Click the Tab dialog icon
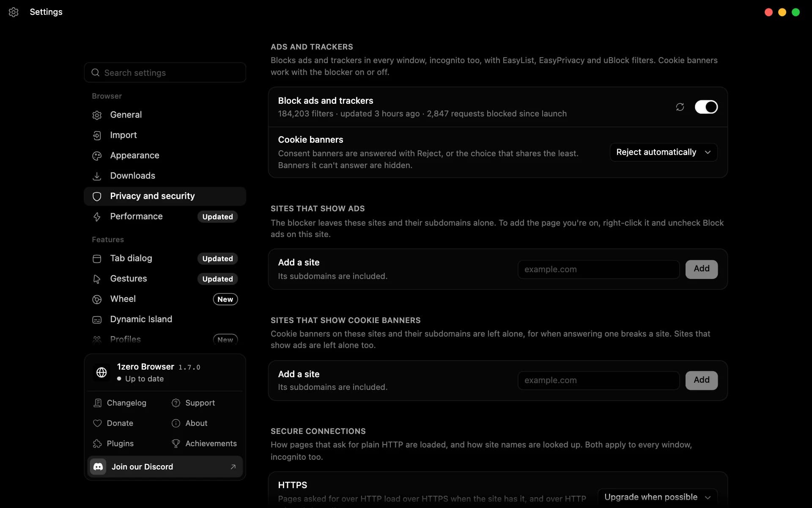Screen dimensions: 812x508 97,259
